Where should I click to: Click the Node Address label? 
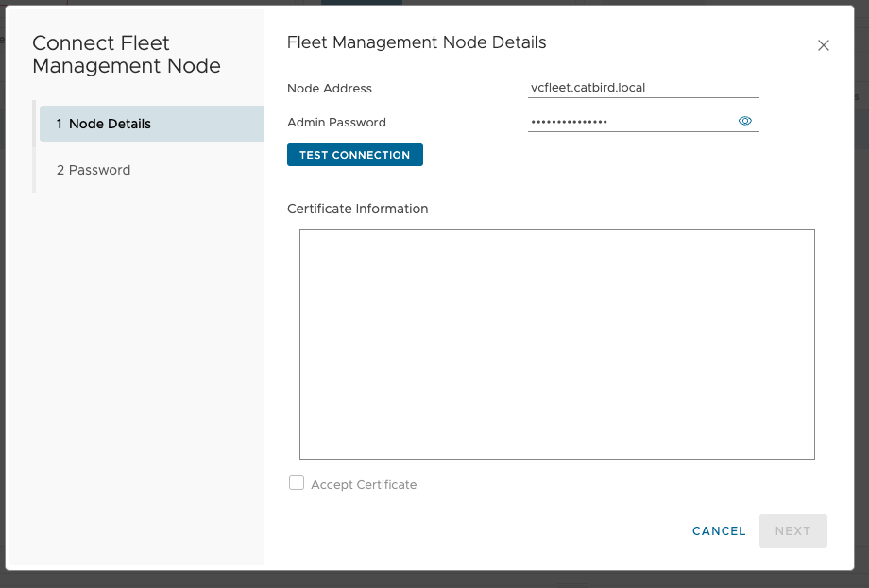(330, 89)
